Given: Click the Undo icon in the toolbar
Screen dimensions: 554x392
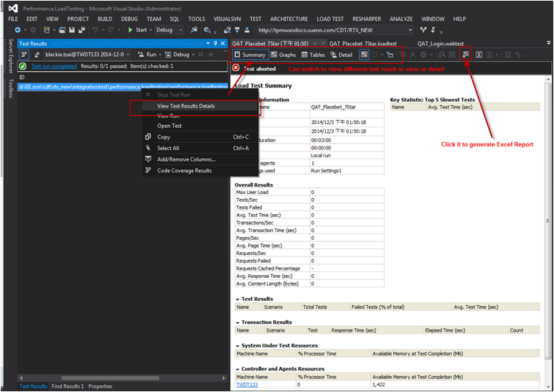Looking at the screenshot, I should tap(95, 30).
